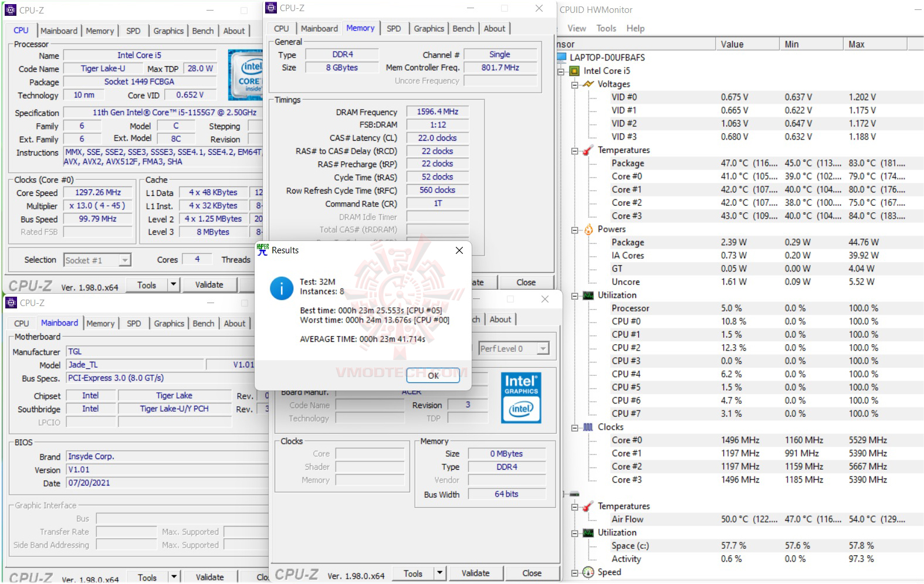Viewport: 924px width, 584px height.
Task: Click the chip icon next to Intel Core i5
Action: 575,71
